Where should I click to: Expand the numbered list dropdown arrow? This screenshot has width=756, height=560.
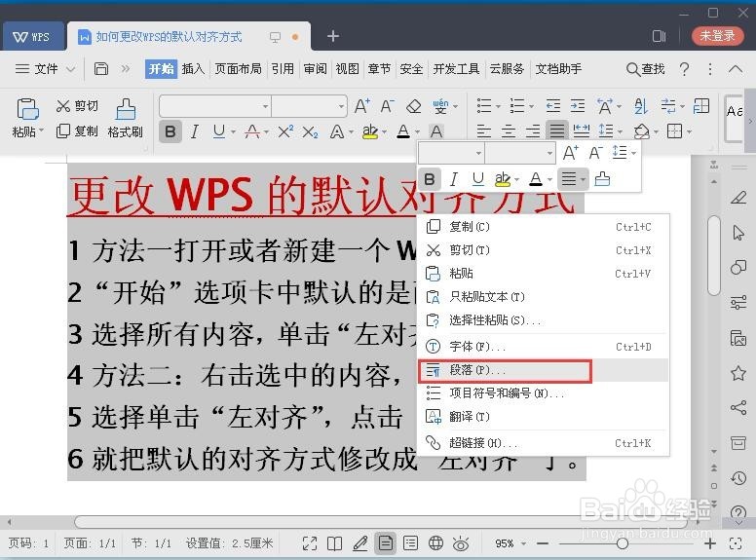click(531, 106)
